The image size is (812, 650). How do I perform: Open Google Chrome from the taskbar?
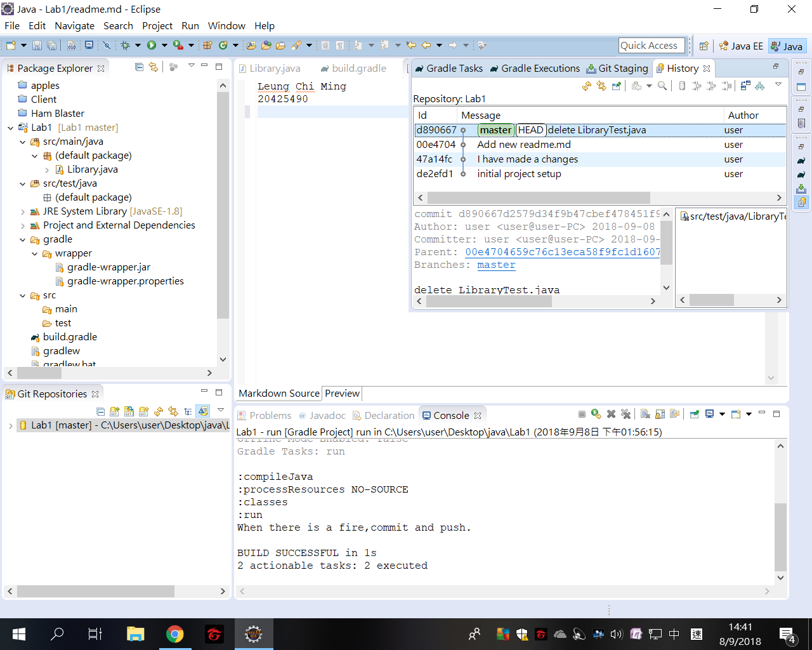(175, 633)
